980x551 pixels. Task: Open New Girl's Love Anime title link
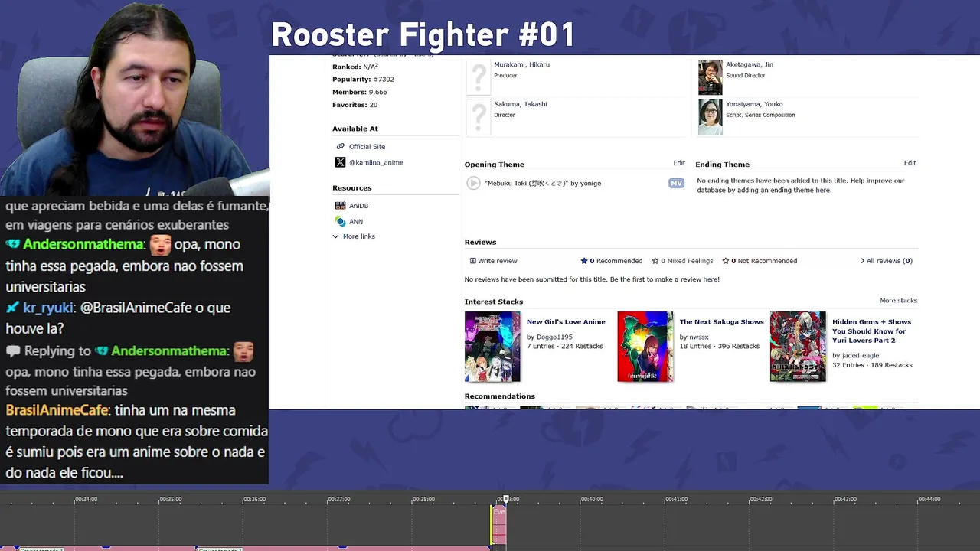[566, 322]
